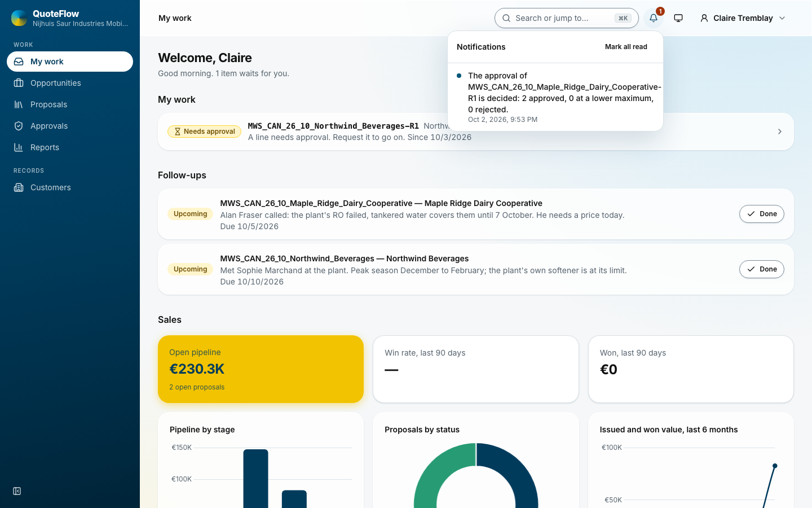Click the display monitor icon in header
The height and width of the screenshot is (508, 812).
[x=678, y=18]
